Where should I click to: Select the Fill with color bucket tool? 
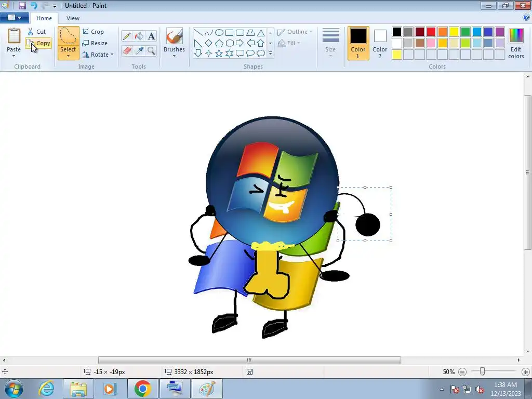pos(139,36)
